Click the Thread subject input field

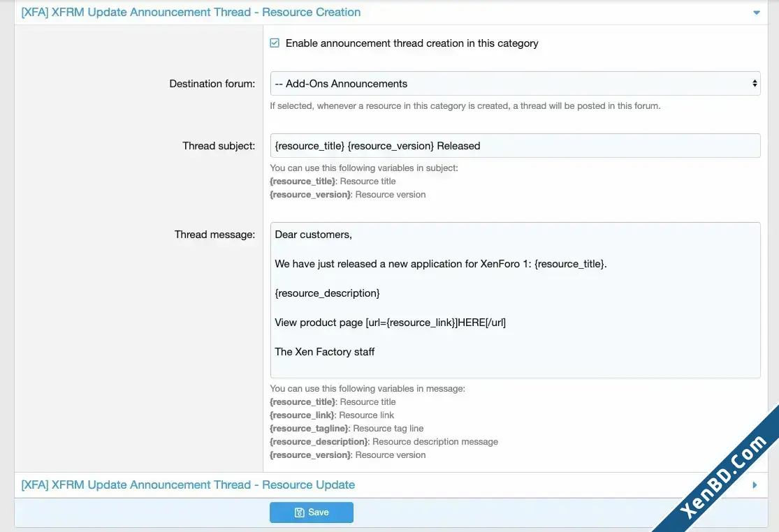click(x=515, y=145)
